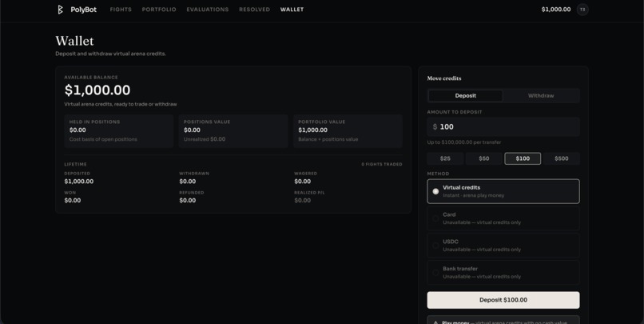Click the Realized P/L $0.00 value

[x=302, y=201]
